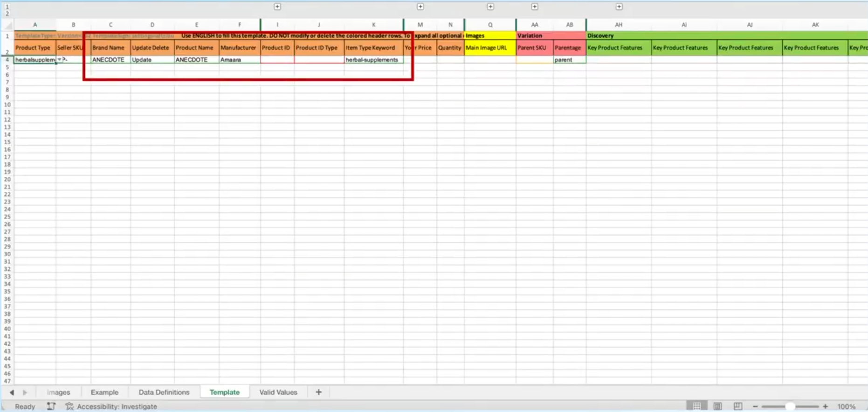This screenshot has width=868, height=412.
Task: Open the Data Definitions sheet tab
Action: point(164,392)
